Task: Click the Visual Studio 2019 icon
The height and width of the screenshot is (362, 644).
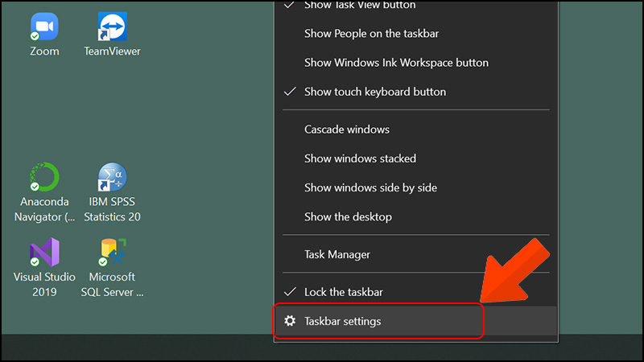Action: [44, 252]
